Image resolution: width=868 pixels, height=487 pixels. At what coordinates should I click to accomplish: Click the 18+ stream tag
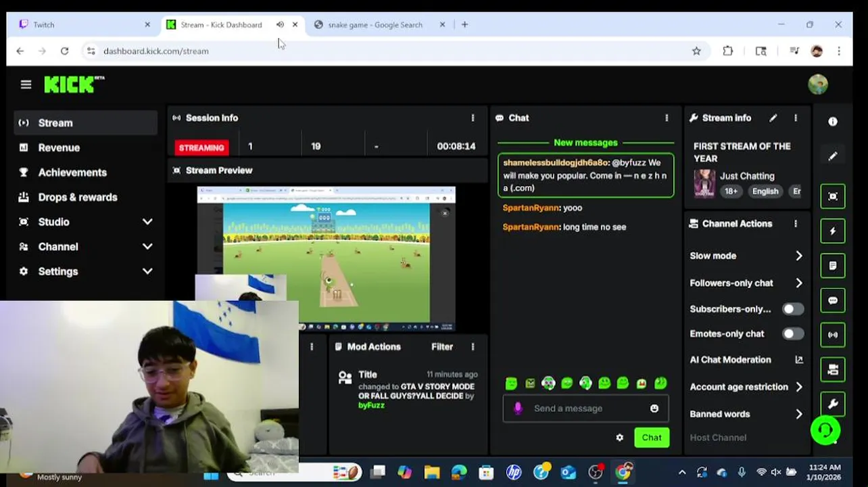(x=731, y=191)
